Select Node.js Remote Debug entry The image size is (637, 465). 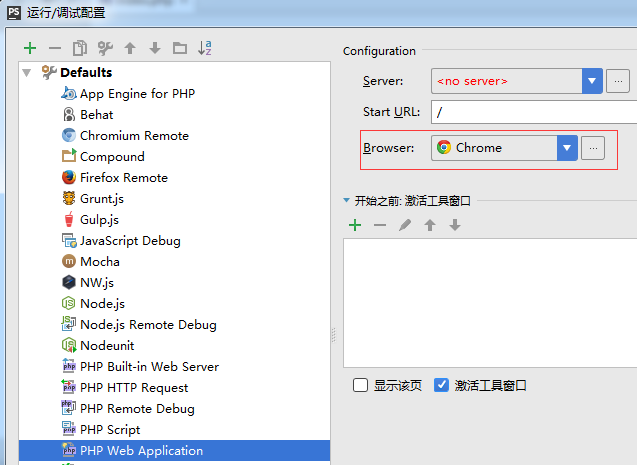click(174, 324)
